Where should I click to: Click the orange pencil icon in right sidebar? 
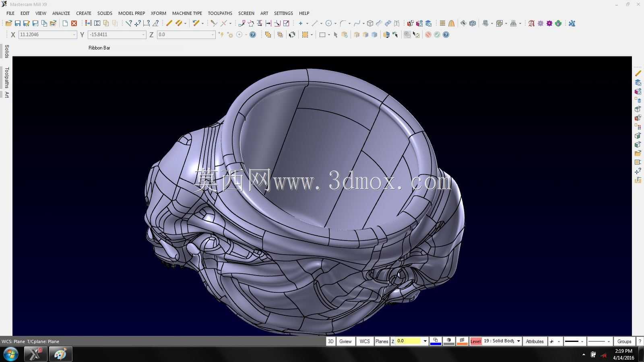(x=638, y=73)
